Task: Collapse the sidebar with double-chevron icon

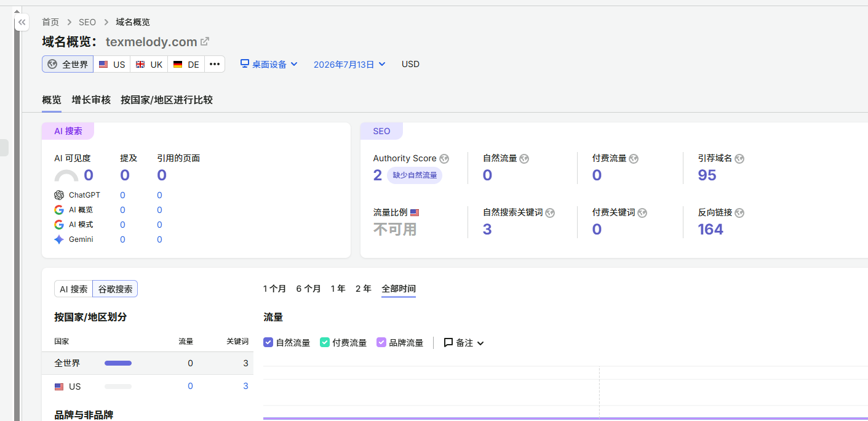Action: 22,22
